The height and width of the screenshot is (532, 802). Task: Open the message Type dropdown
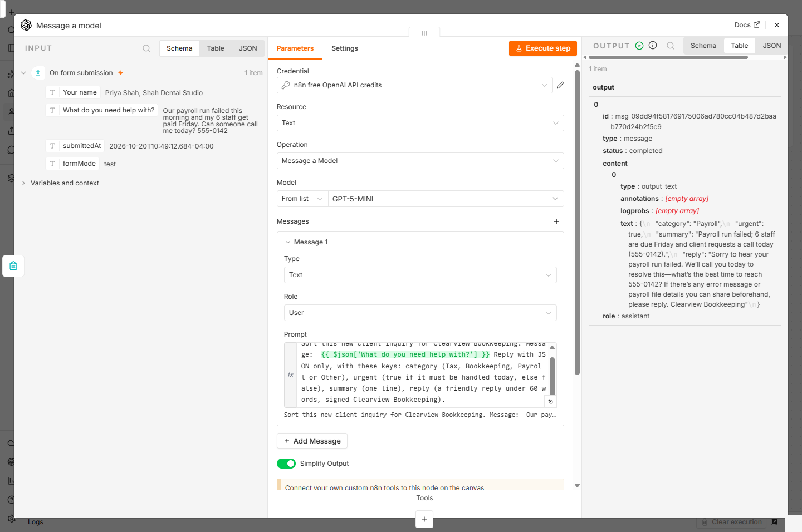pos(420,275)
